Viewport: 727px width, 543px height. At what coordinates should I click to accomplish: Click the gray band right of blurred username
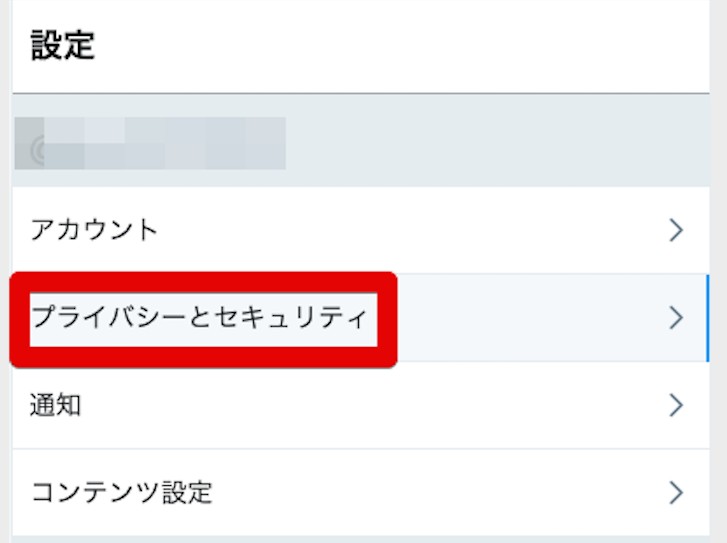pos(500,142)
